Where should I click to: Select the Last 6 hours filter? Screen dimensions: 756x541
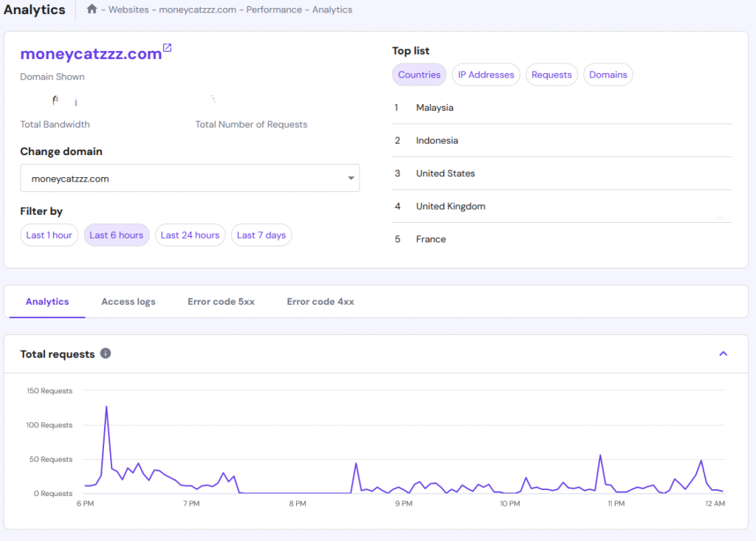[116, 235]
